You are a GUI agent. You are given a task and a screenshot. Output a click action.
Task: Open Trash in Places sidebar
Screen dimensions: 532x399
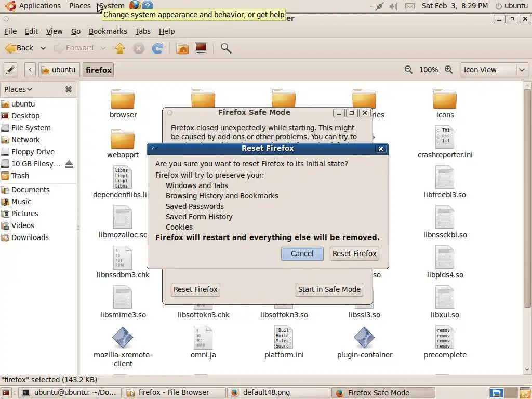[x=20, y=176]
